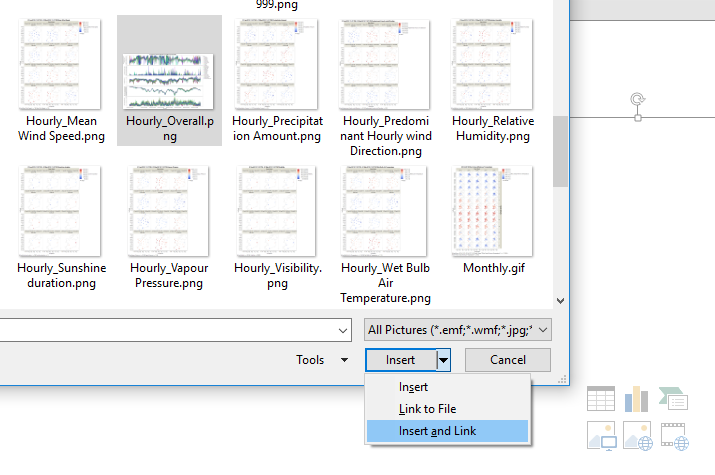Screen dimensions: 715x475
Task: Choose Link to File menu option
Action: (447, 409)
